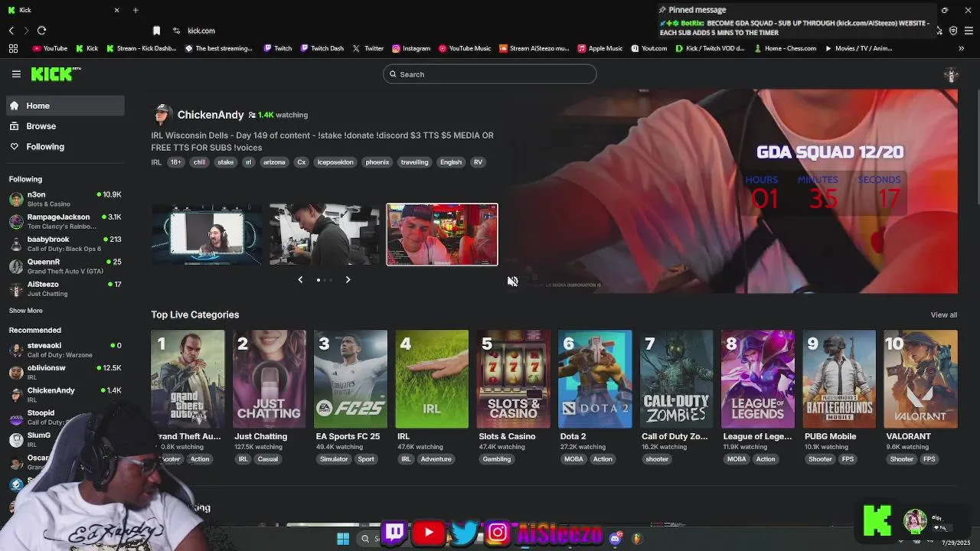Open the VALORANT category card
980x551 pixels.
(x=920, y=379)
